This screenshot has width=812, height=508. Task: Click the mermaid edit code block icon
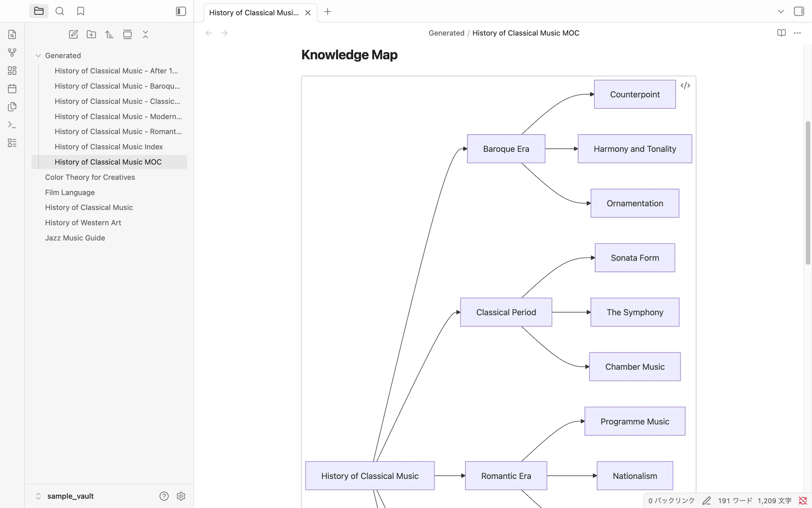pos(685,86)
